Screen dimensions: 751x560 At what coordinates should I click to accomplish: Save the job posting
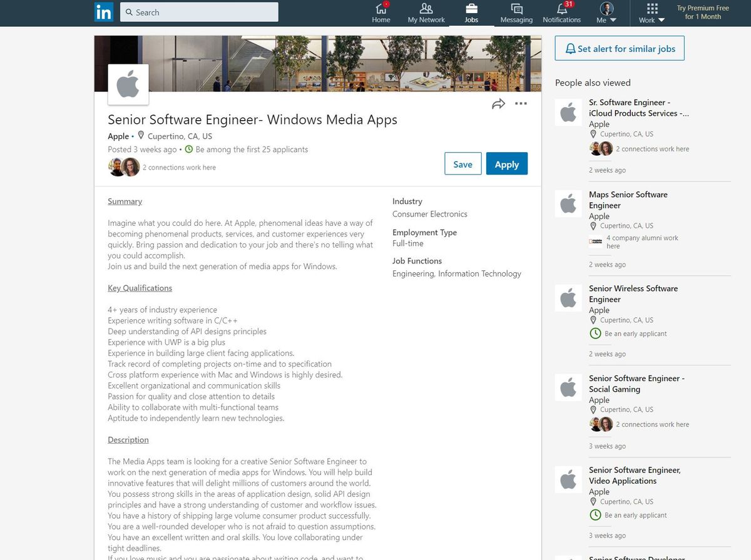462,163
